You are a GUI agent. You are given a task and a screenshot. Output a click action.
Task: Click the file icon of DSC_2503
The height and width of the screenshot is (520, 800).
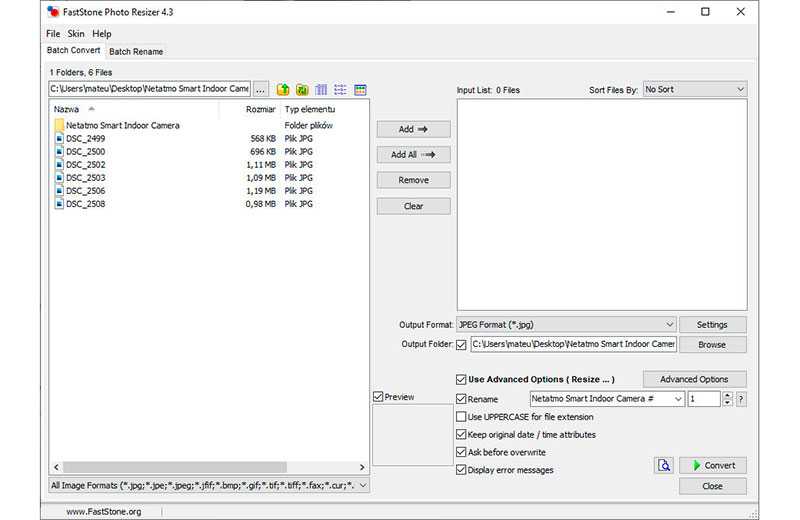tap(59, 178)
